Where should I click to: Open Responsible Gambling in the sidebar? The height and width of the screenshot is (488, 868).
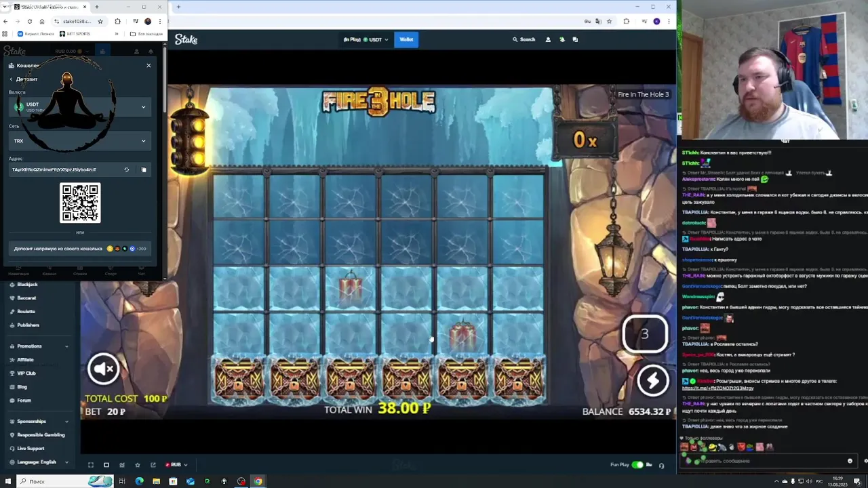pyautogui.click(x=41, y=435)
